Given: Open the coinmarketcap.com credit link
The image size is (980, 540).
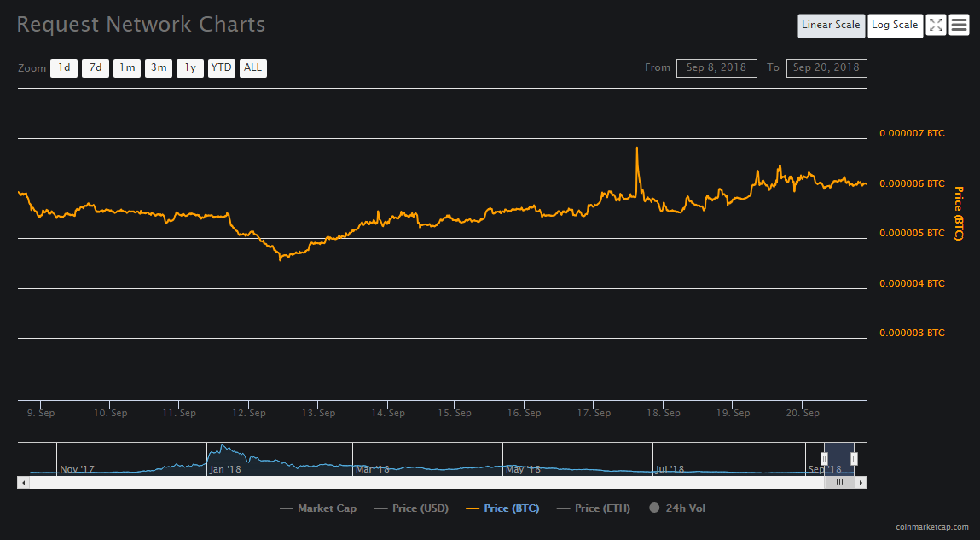Looking at the screenshot, I should click(x=932, y=527).
